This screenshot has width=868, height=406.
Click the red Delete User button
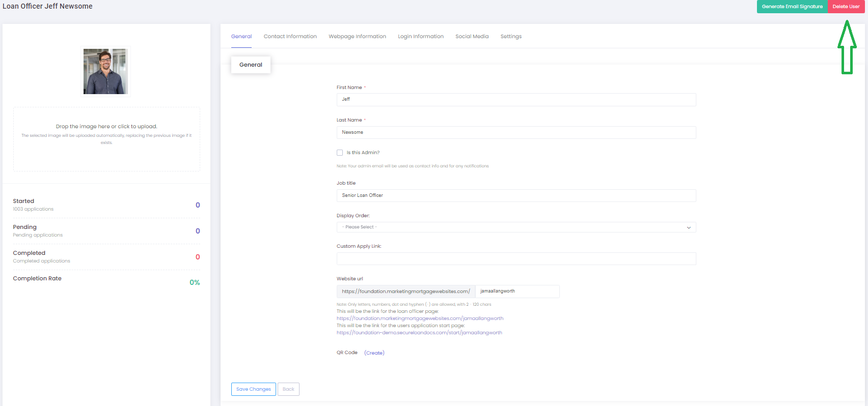(846, 7)
